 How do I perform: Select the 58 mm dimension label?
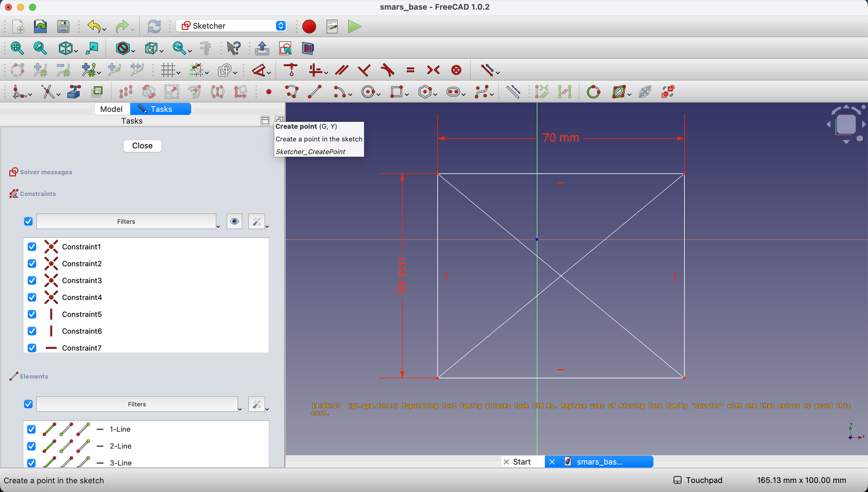[402, 276]
